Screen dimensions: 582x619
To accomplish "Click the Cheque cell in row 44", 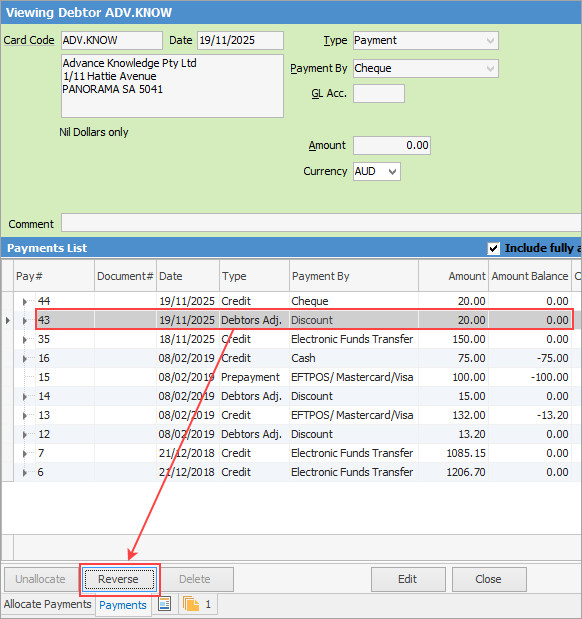I will [354, 302].
